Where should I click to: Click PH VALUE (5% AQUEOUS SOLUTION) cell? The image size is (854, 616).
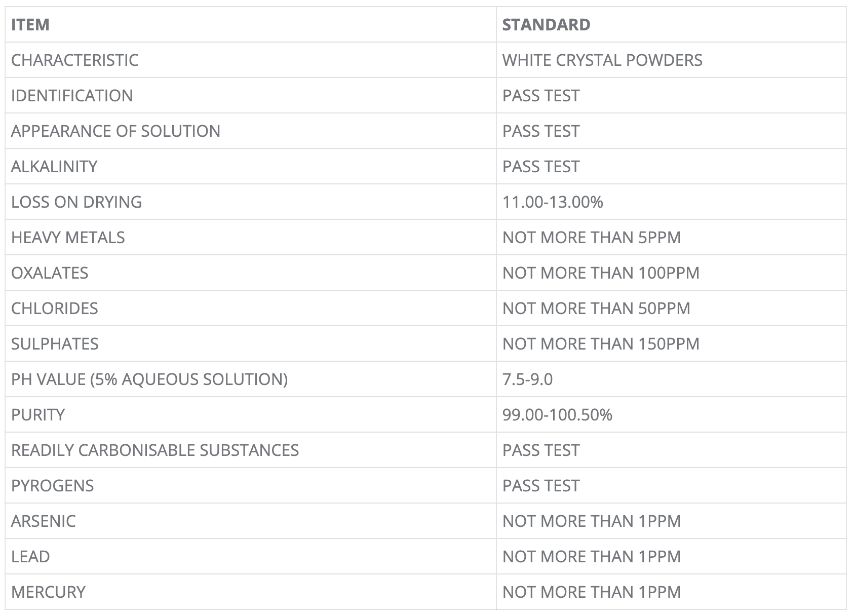pyautogui.click(x=149, y=379)
